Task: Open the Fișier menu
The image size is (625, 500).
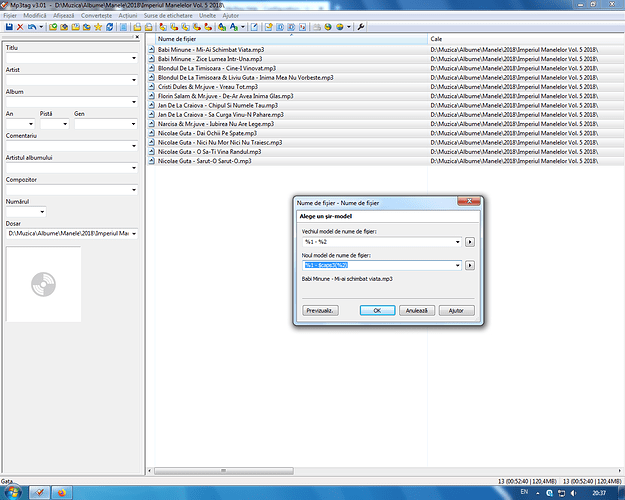Action: [x=10, y=16]
